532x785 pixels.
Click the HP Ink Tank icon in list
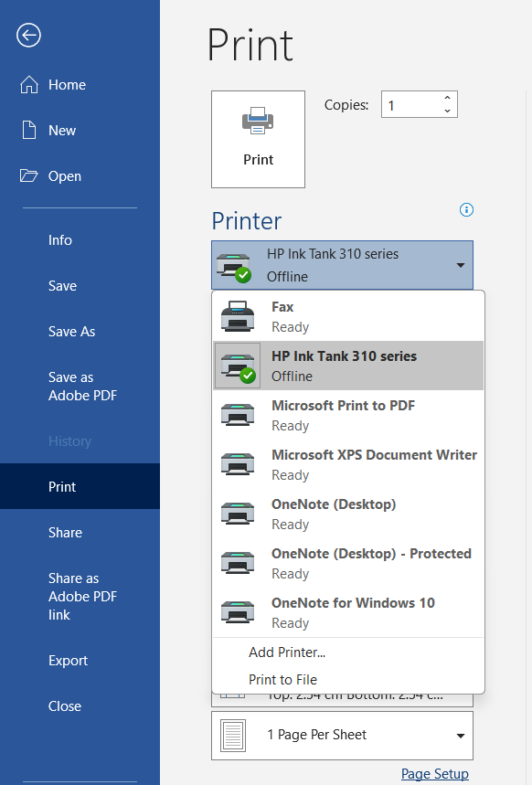click(x=238, y=366)
